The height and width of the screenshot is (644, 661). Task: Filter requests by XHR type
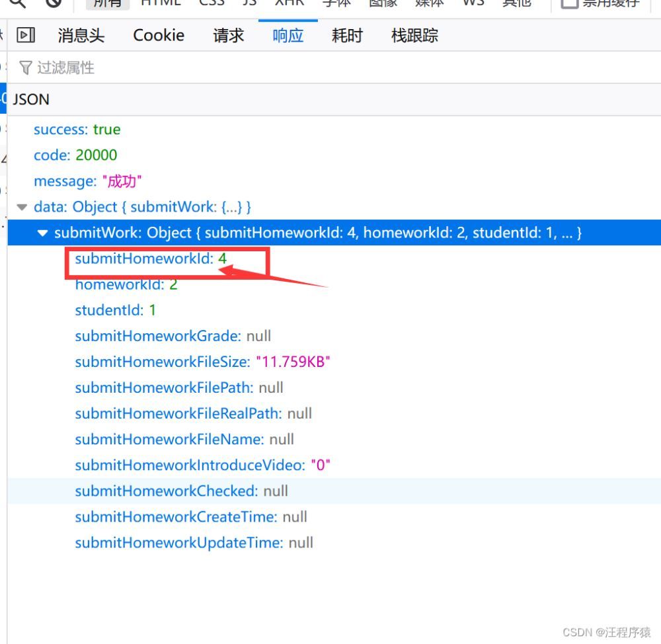point(289,3)
